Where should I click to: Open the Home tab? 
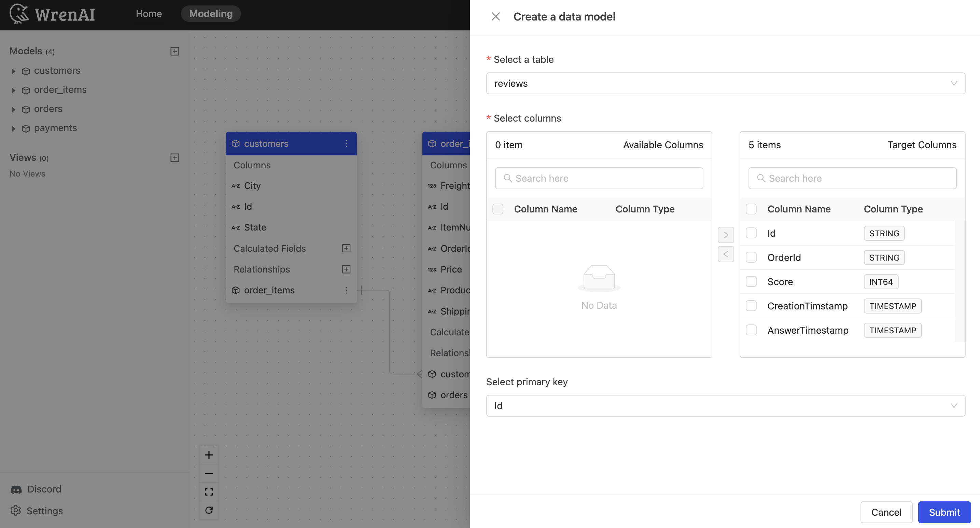tap(149, 14)
